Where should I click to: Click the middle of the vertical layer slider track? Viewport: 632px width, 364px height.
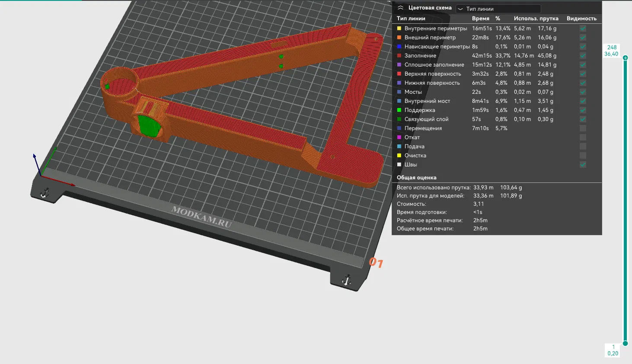[625, 201]
